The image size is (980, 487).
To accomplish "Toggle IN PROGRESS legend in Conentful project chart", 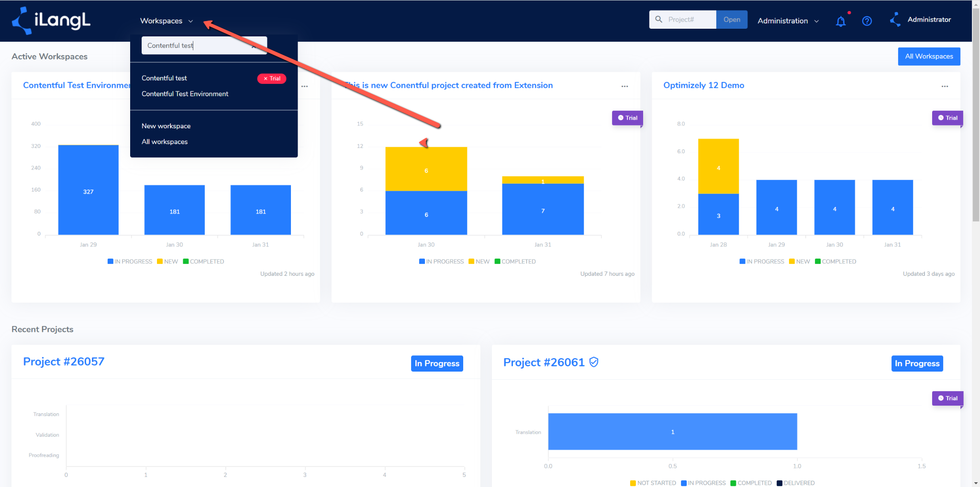I will click(x=441, y=261).
